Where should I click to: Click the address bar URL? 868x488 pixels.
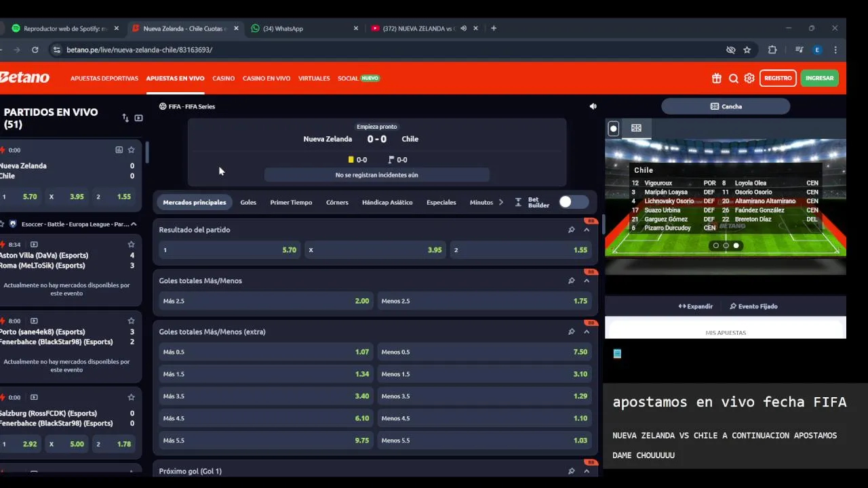(139, 49)
